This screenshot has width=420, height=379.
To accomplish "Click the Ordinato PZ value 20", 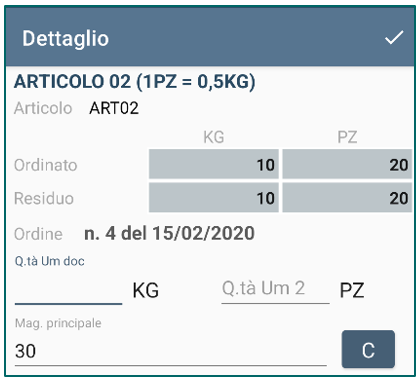I will (x=347, y=164).
